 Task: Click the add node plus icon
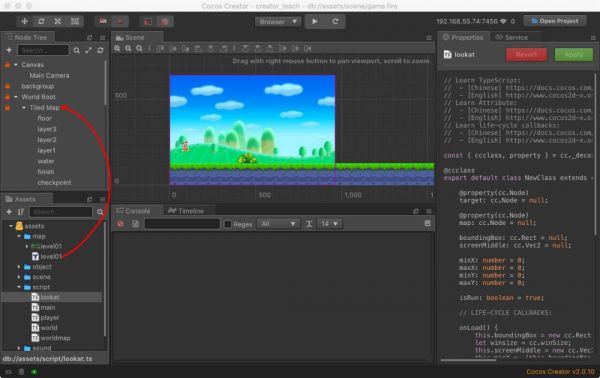(x=9, y=50)
